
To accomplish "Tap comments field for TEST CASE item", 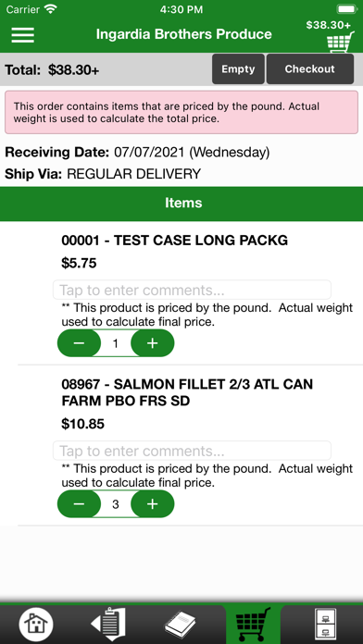I will [x=192, y=290].
